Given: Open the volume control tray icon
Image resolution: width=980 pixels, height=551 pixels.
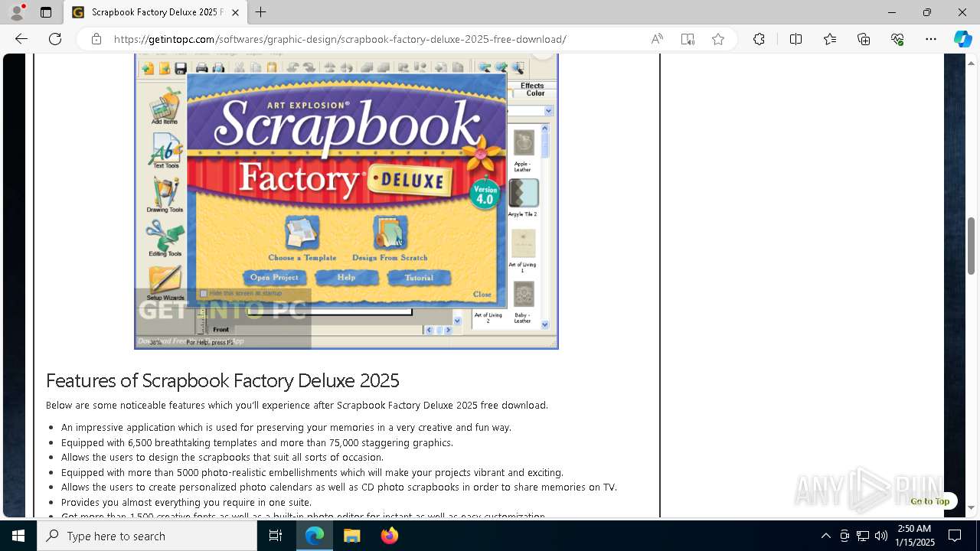Looking at the screenshot, I should coord(881,536).
